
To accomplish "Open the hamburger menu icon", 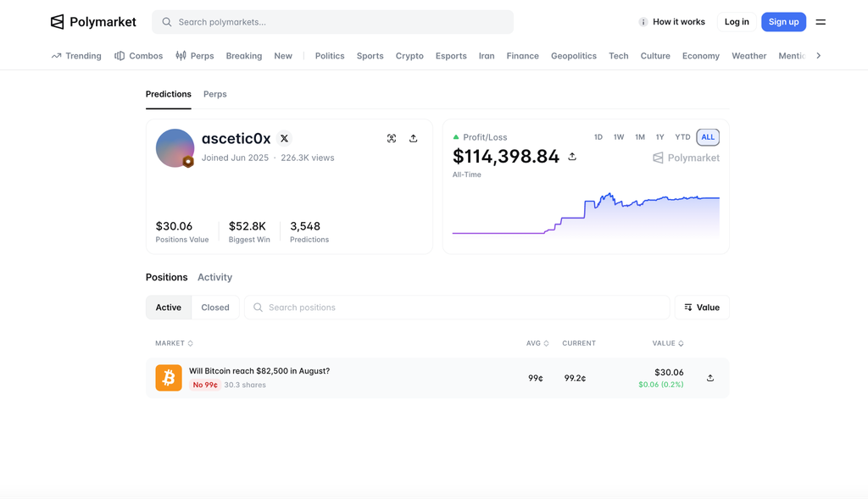I will click(x=821, y=22).
